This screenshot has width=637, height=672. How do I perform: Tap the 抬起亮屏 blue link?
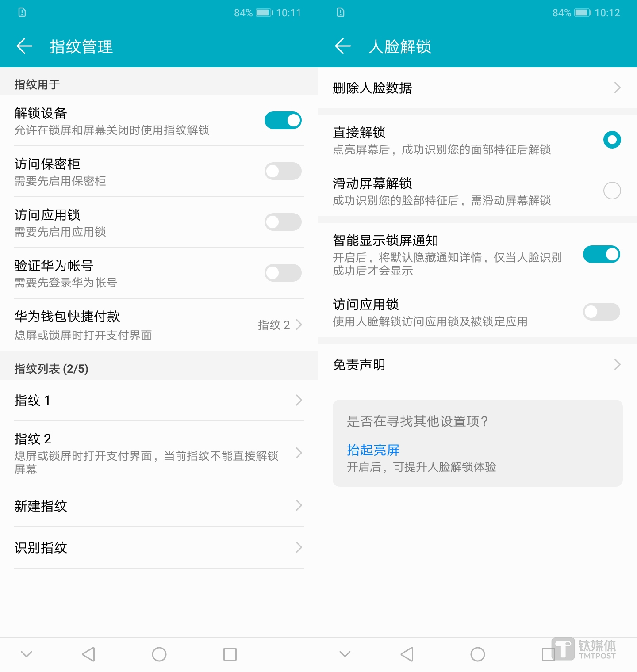tap(373, 450)
